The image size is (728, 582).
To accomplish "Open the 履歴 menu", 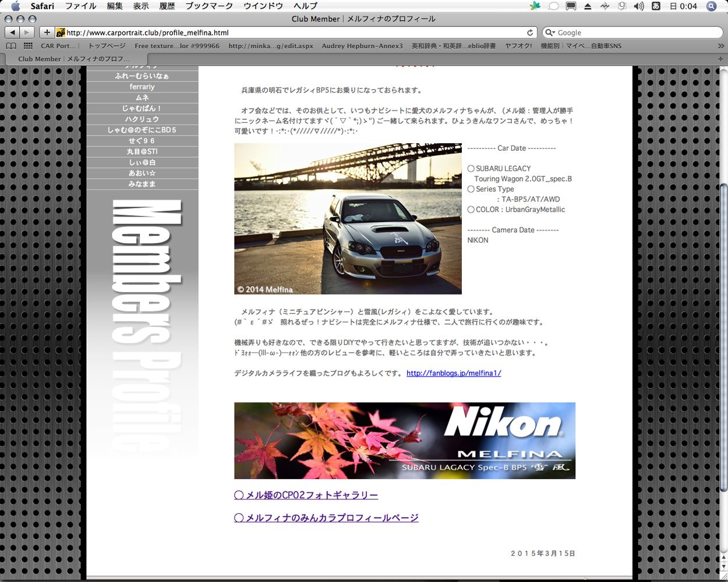I will [x=167, y=6].
